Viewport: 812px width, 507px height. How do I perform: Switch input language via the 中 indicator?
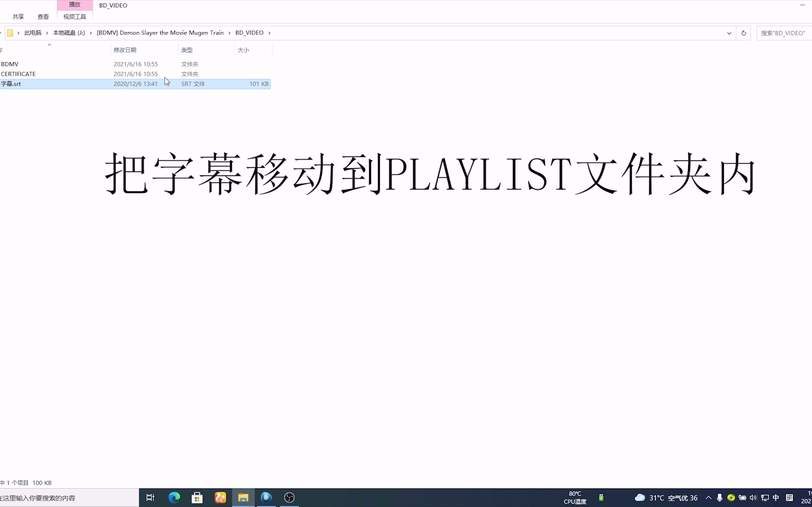click(x=776, y=498)
